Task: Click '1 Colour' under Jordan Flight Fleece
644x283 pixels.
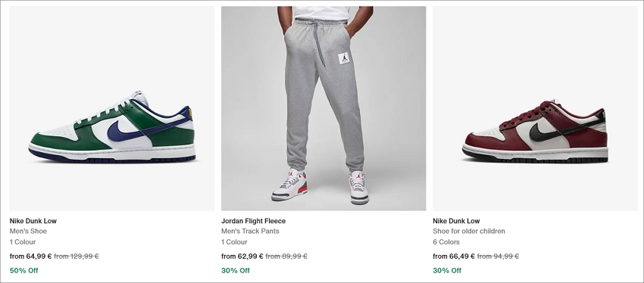Action: point(234,242)
